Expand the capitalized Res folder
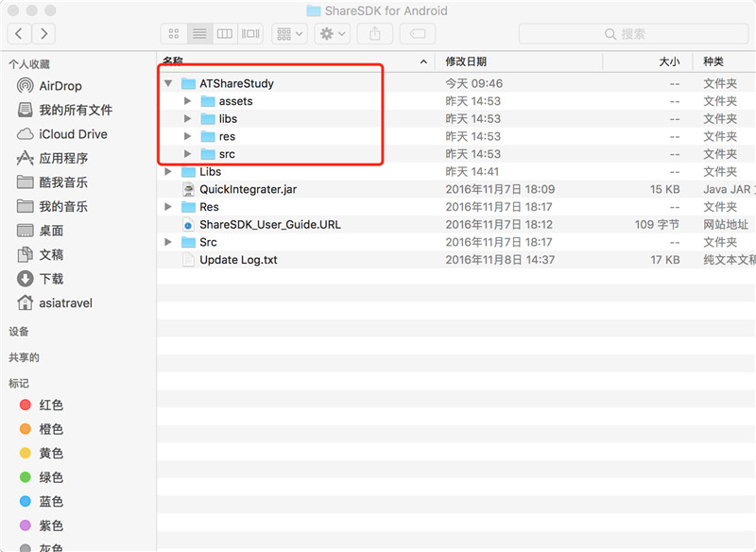The image size is (756, 552). click(168, 207)
